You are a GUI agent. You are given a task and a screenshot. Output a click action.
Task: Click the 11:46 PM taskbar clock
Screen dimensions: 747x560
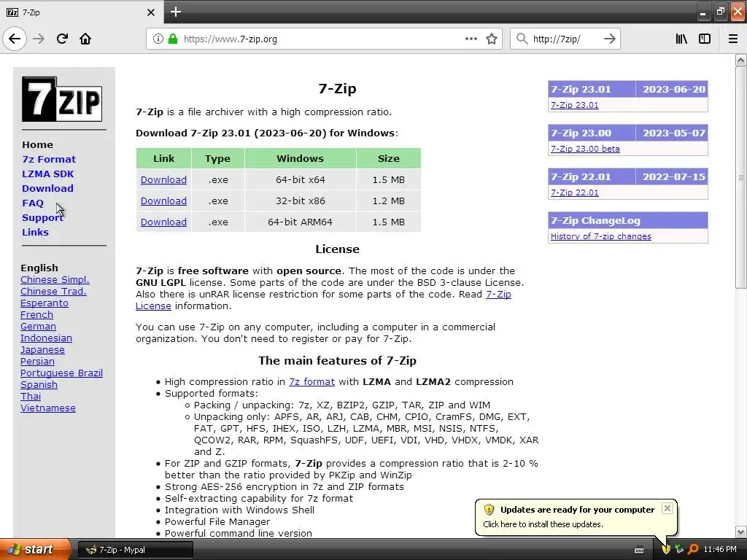pyautogui.click(x=720, y=549)
